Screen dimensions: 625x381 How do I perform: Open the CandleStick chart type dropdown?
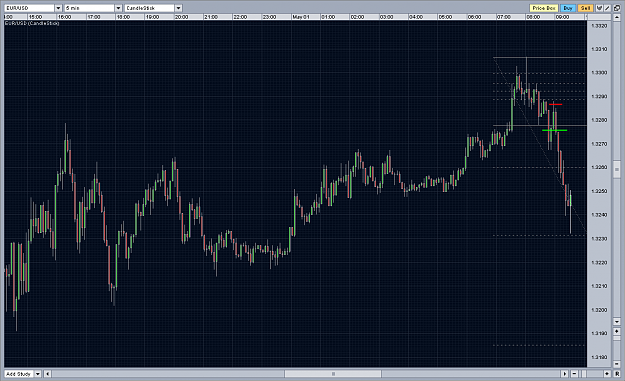click(179, 8)
